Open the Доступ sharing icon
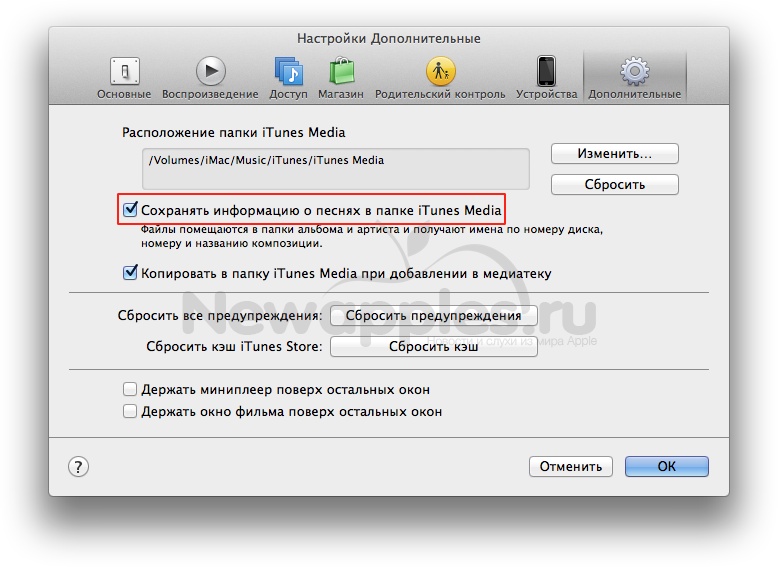 click(291, 73)
